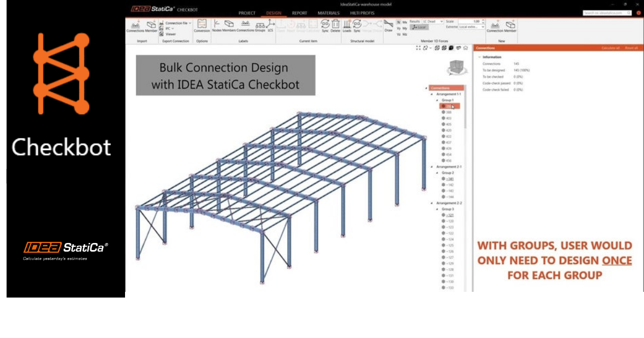Open the Conversion options icon
Screen dimensions: 644x338
coord(202,24)
